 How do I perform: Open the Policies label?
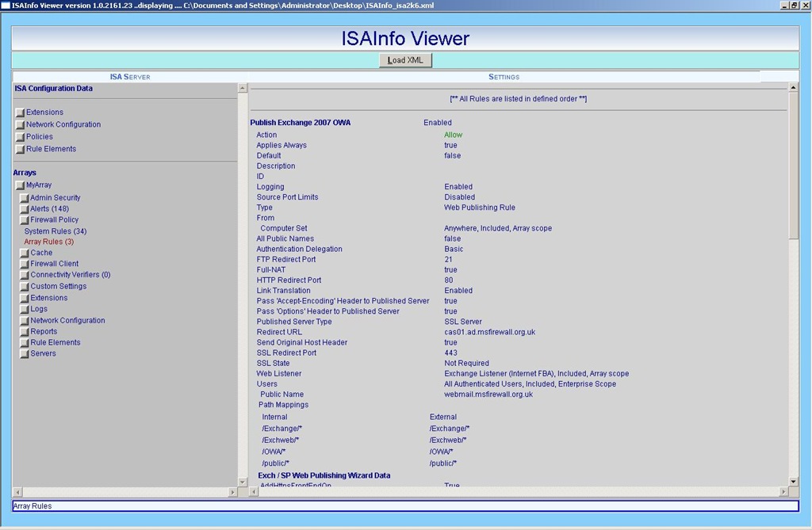click(x=40, y=136)
